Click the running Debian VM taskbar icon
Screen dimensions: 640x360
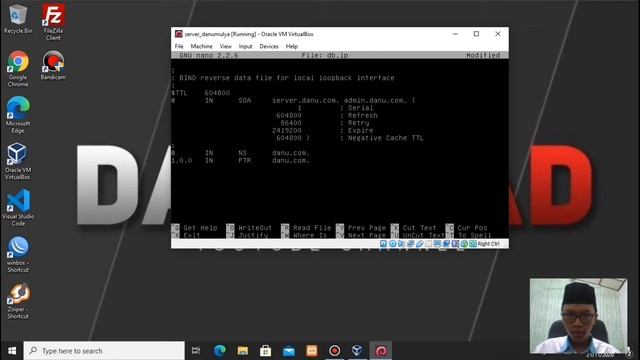(x=381, y=351)
